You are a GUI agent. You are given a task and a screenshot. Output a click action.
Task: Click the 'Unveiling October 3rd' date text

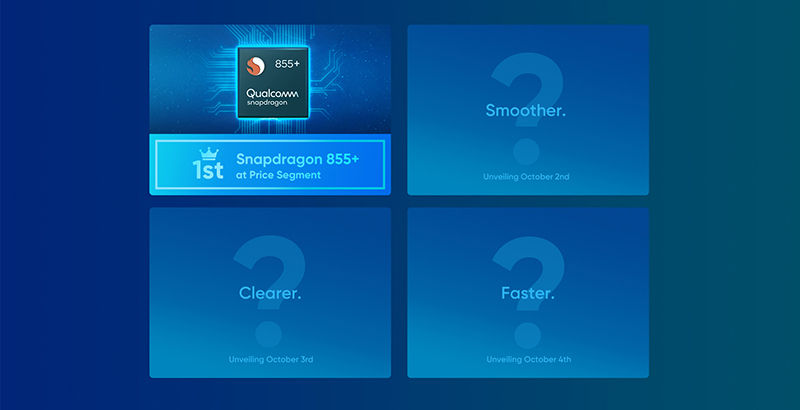[270, 358]
